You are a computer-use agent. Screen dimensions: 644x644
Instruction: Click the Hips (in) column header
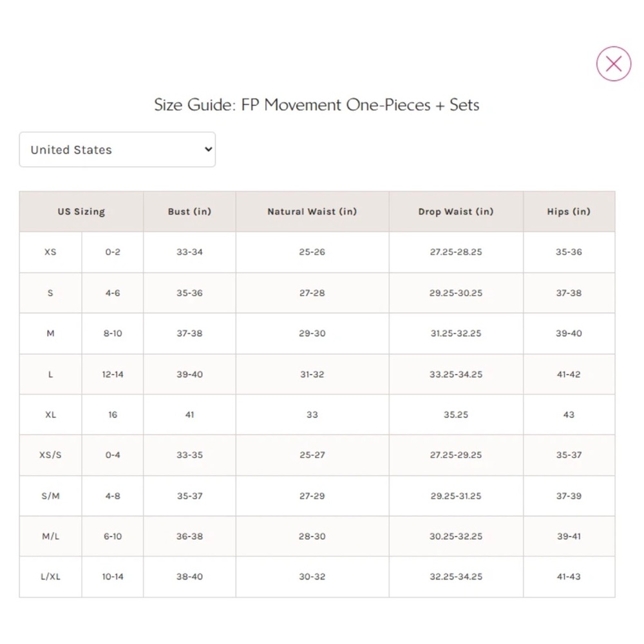coord(569,211)
